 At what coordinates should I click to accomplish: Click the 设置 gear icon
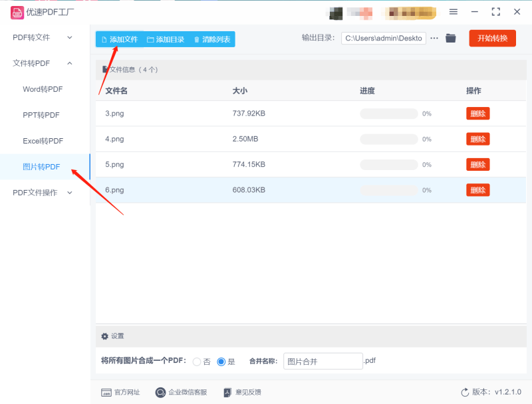coord(104,336)
